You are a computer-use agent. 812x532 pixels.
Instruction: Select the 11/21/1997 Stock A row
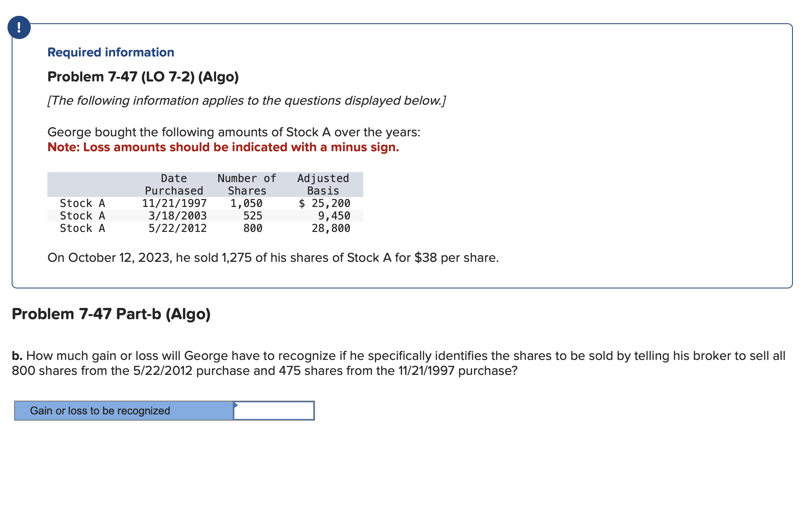205,203
